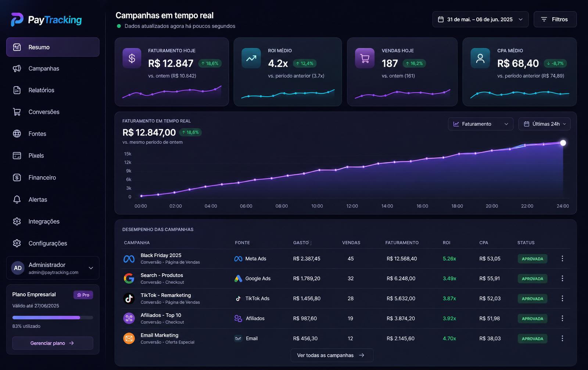Click the 83% plan usage bar
The image size is (588, 370).
[53, 318]
